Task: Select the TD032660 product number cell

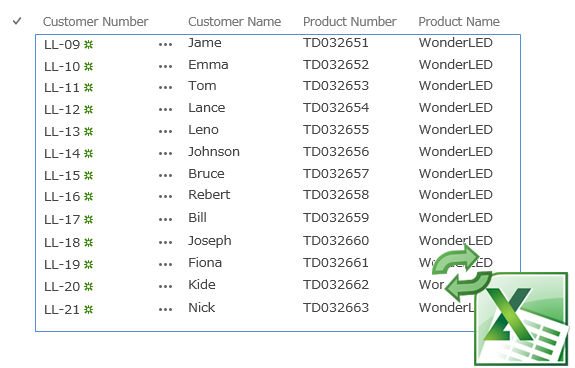Action: (336, 241)
